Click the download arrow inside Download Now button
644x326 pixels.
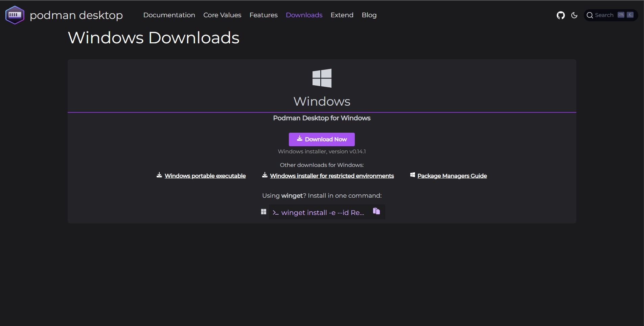(300, 139)
